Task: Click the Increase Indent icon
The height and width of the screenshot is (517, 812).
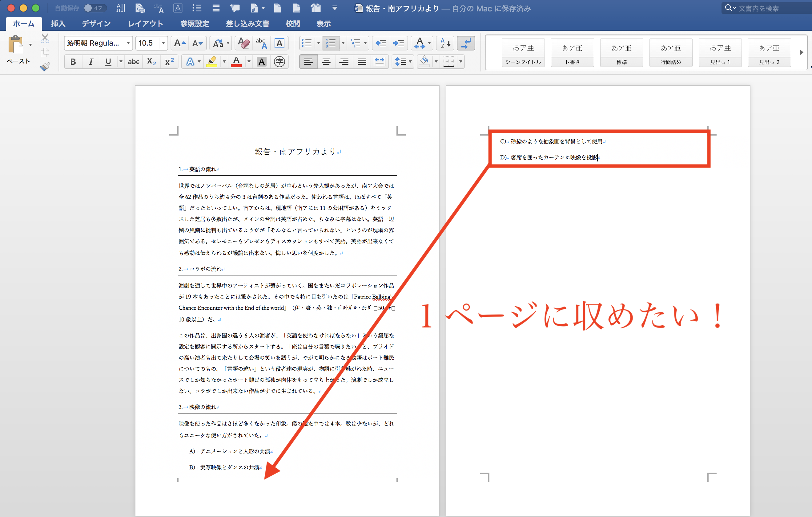Action: point(399,43)
